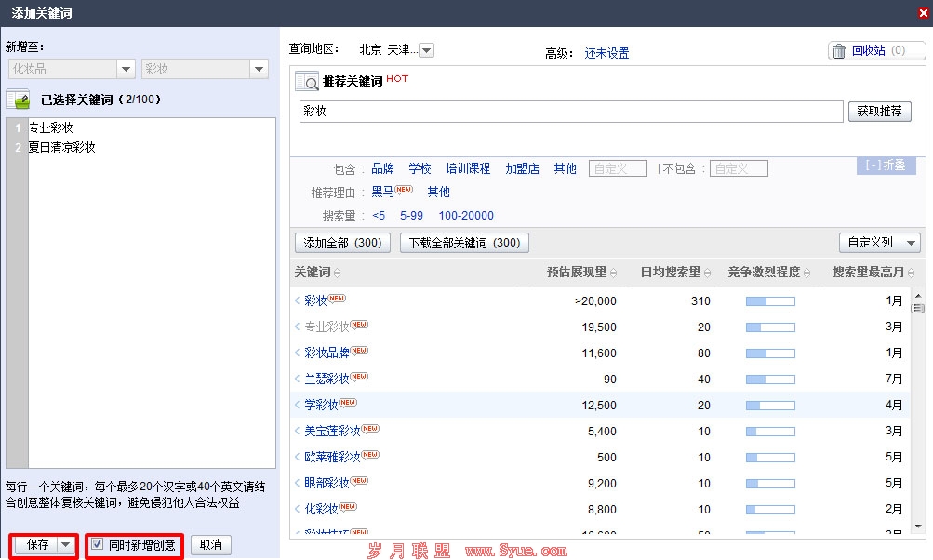Viewport: 933px width, 560px height.
Task: Click the keyword search input field
Action: coord(570,112)
